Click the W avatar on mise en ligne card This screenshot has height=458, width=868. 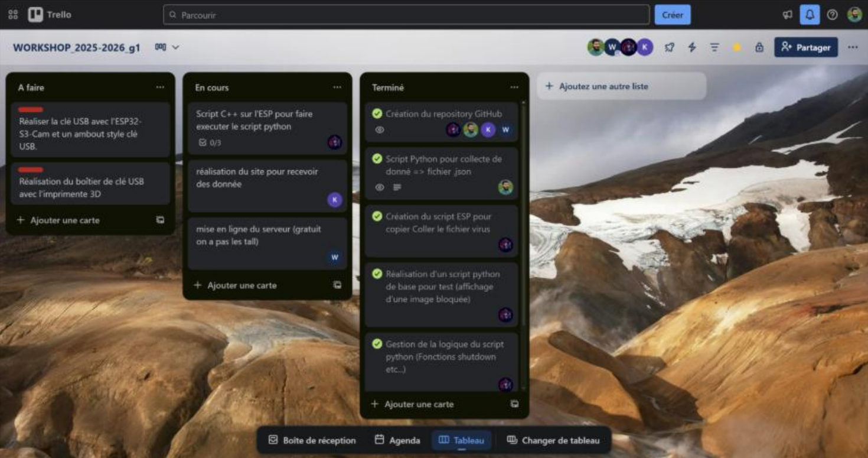tap(335, 257)
